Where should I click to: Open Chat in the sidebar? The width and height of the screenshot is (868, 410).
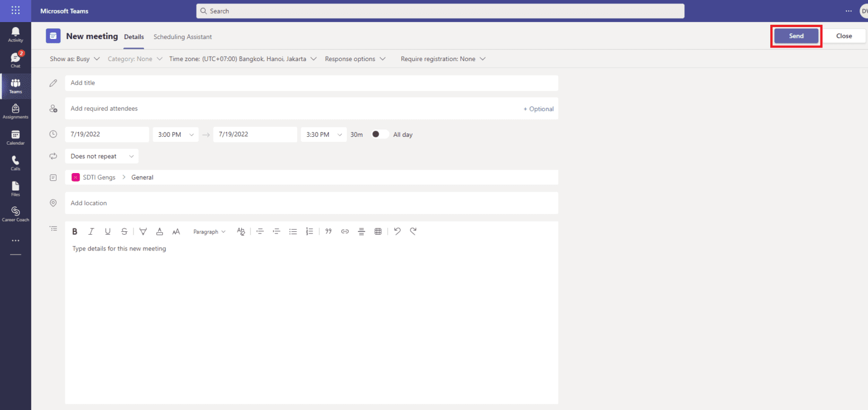15,60
